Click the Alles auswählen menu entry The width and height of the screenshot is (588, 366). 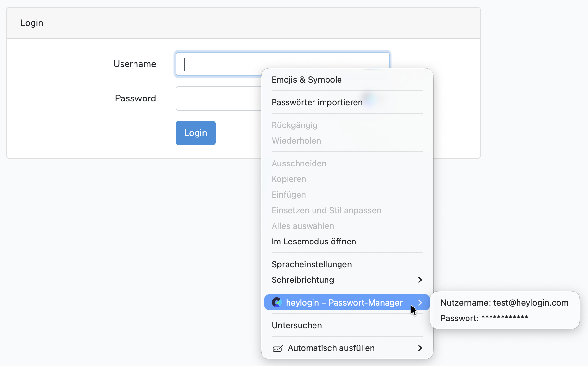(x=302, y=226)
